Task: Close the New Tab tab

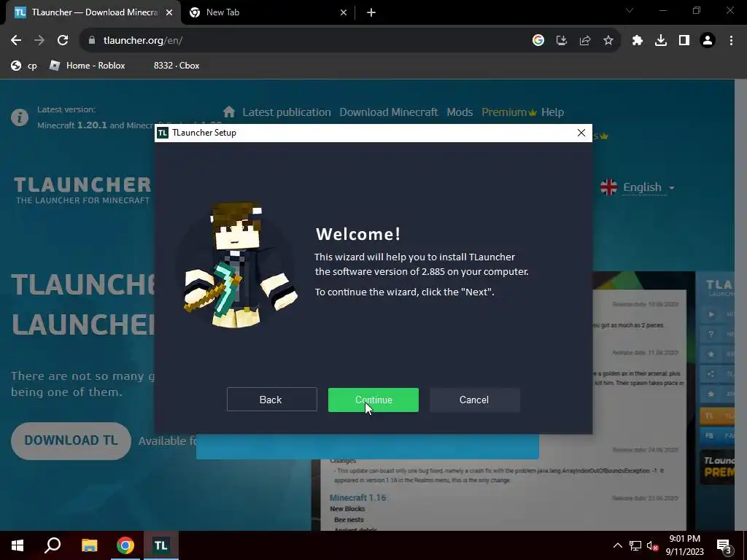Action: pos(344,12)
